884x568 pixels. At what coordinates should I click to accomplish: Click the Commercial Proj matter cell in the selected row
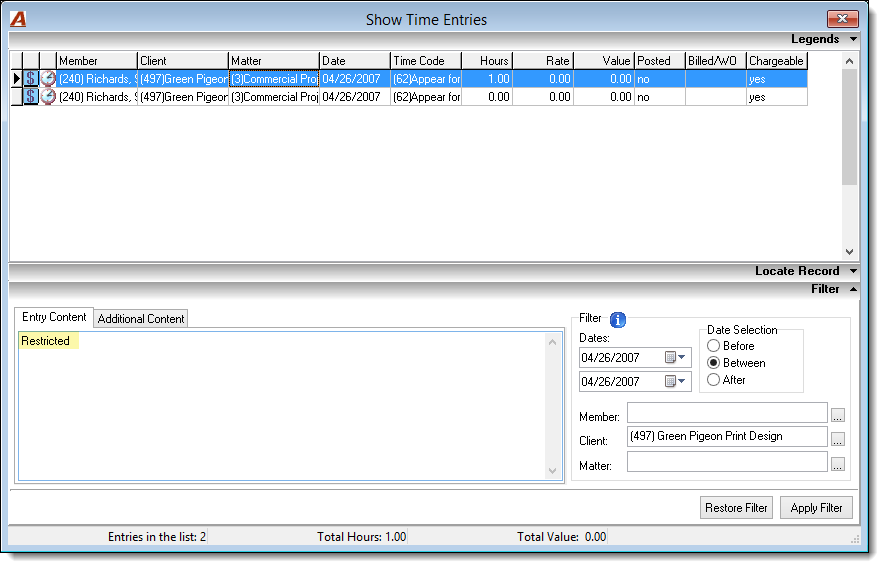tap(274, 79)
